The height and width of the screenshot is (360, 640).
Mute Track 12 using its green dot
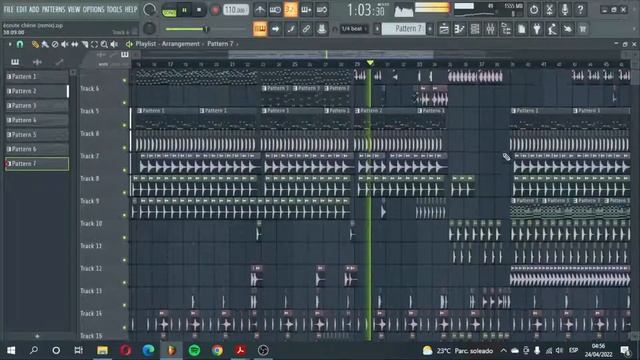(x=124, y=282)
